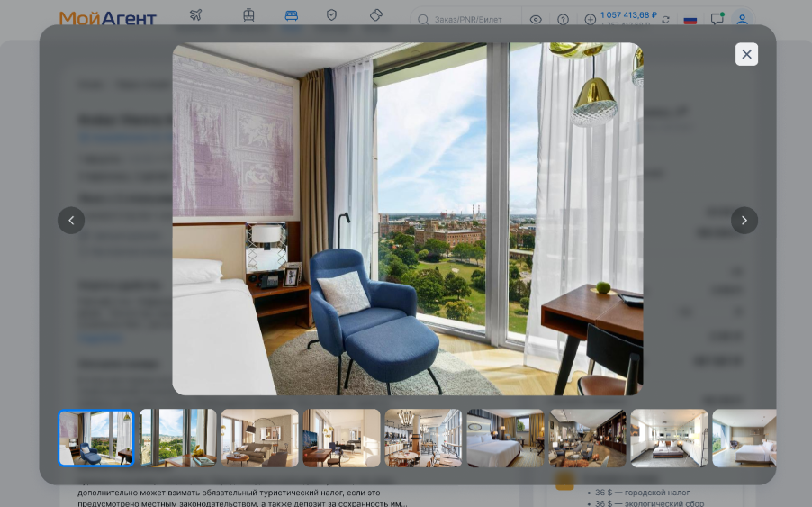Viewport: 812px width, 507px height.
Task: Open the flights airplane icon tab
Action: [195, 15]
